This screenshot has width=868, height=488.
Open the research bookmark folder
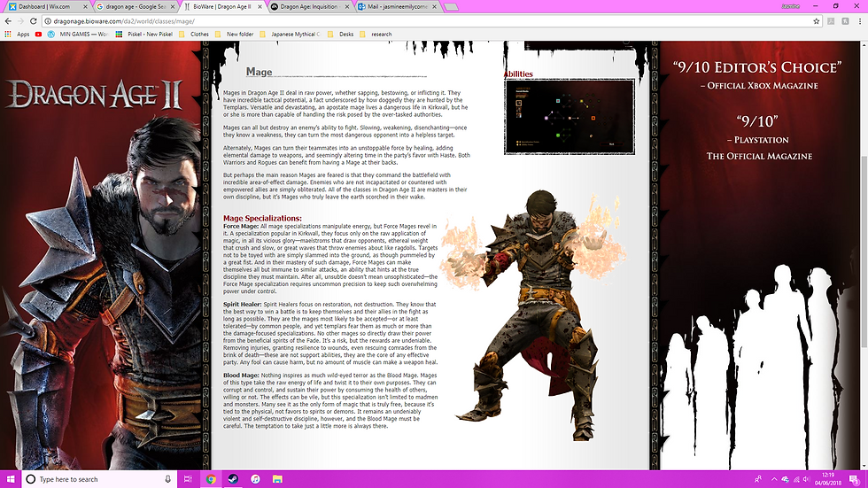pos(376,34)
